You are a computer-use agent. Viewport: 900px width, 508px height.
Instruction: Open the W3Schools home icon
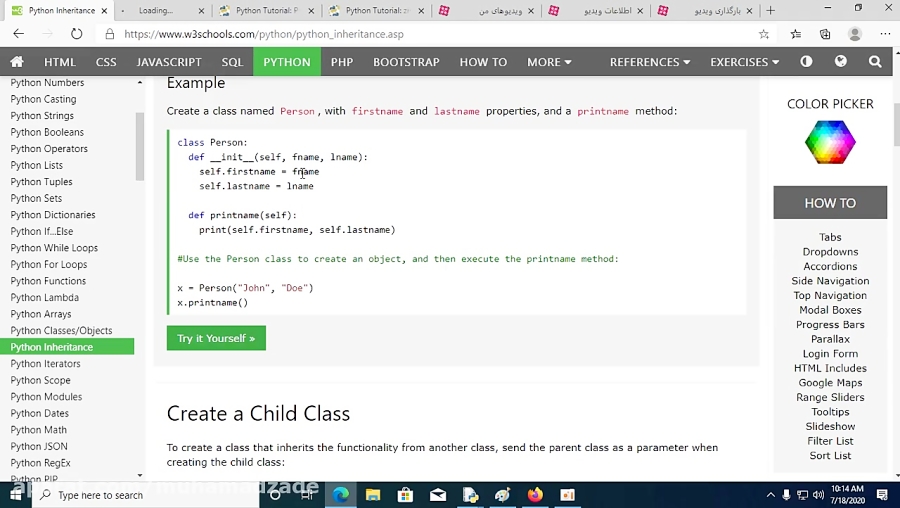coord(17,61)
